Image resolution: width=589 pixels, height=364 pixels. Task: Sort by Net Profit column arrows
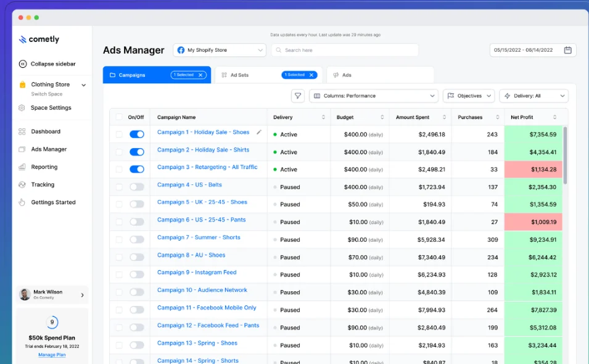click(x=554, y=117)
